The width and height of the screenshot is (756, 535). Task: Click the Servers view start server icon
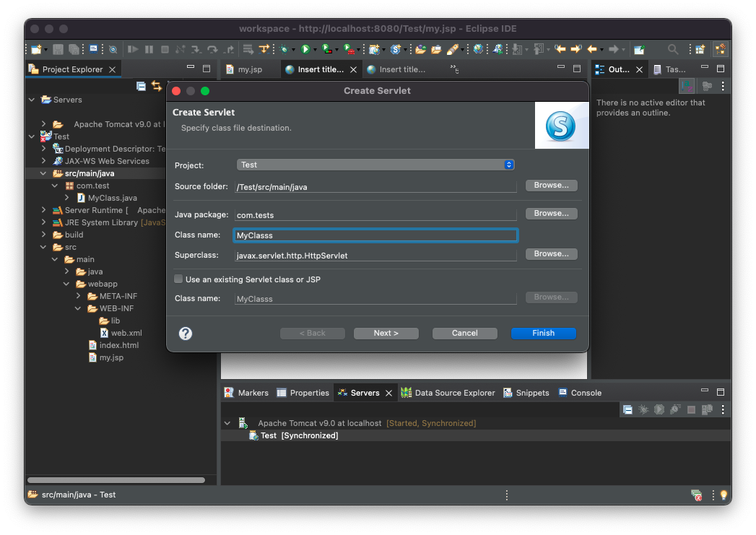(659, 409)
